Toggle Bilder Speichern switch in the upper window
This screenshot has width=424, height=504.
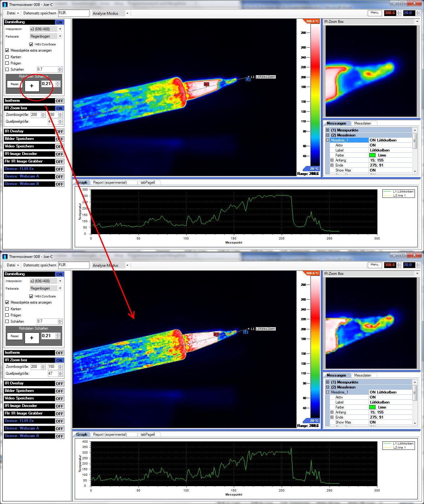click(59, 139)
